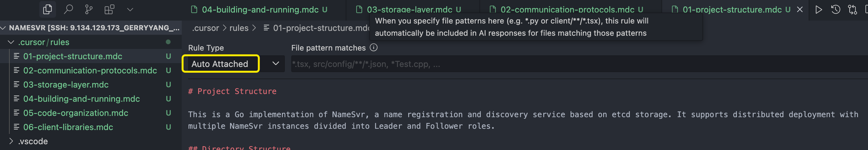Click the info icon next to File pattern matches
The image size is (868, 150).
tap(373, 47)
